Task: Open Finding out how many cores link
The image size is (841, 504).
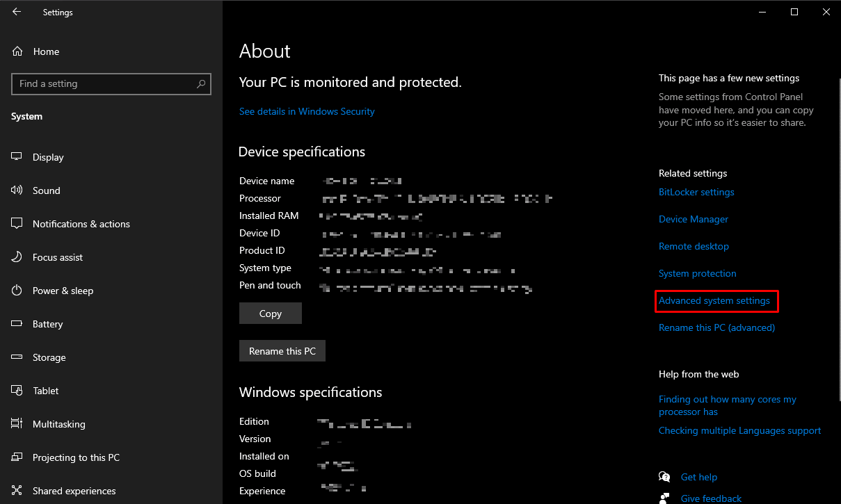Action: tap(728, 405)
